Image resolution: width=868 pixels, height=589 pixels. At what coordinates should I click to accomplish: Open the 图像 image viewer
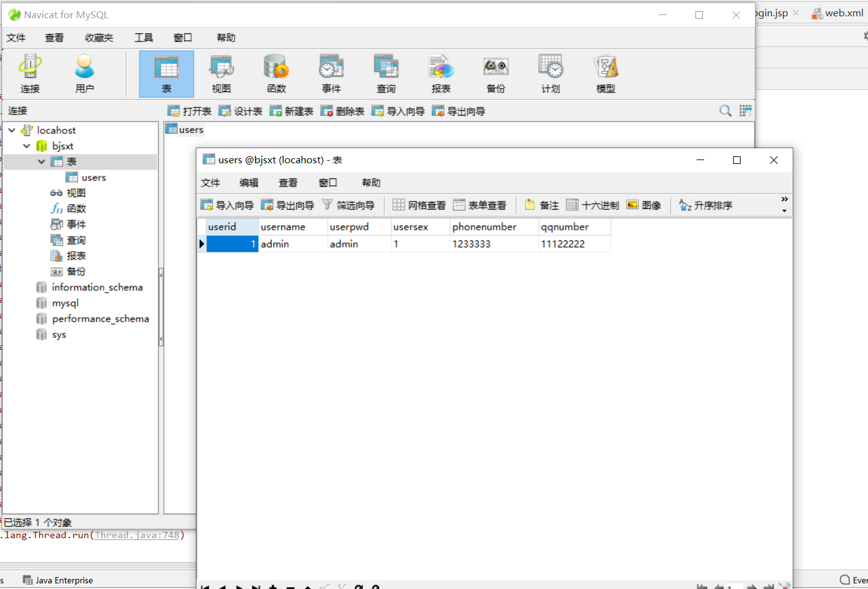pyautogui.click(x=644, y=205)
